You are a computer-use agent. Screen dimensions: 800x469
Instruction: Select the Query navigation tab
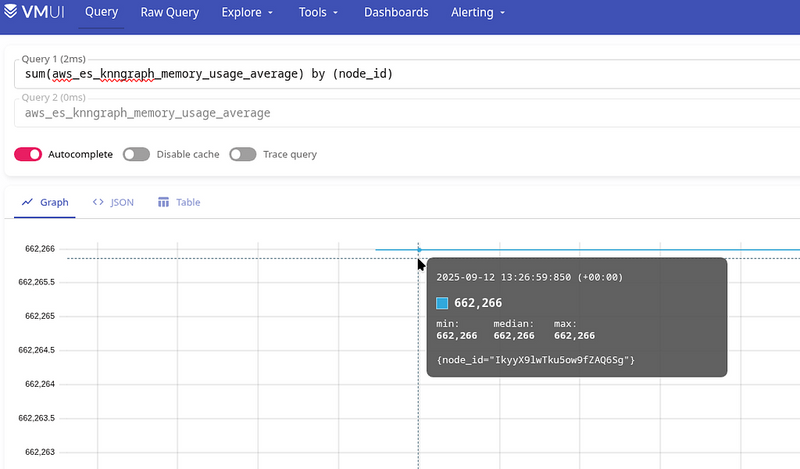tap(102, 13)
